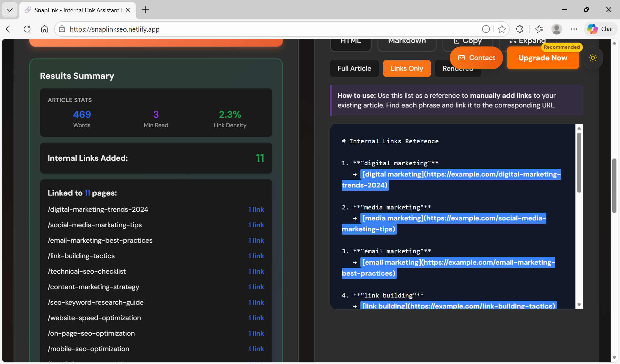Image resolution: width=620 pixels, height=364 pixels.
Task: Click the browser profile avatar
Action: point(556,29)
